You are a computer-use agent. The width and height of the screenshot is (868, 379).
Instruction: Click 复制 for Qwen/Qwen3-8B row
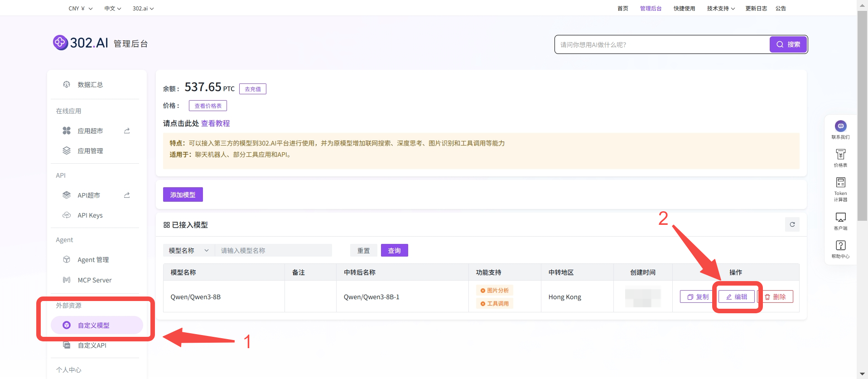point(698,296)
